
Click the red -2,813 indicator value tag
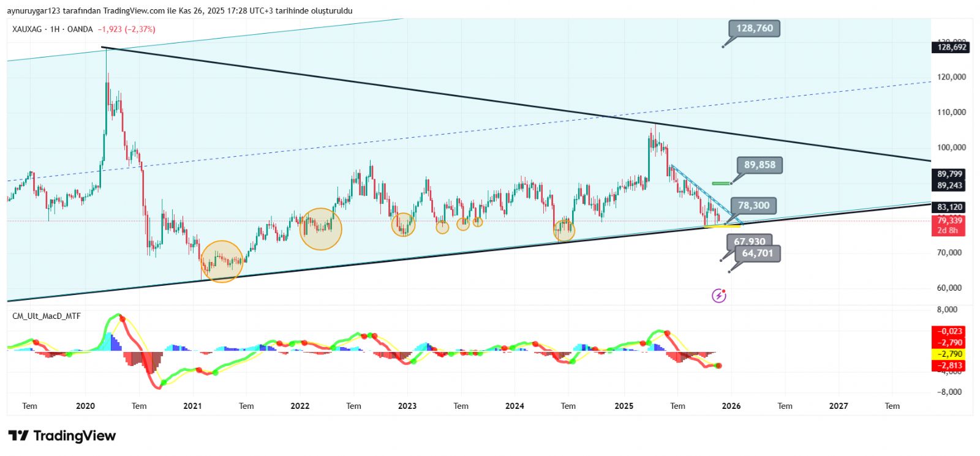point(949,365)
